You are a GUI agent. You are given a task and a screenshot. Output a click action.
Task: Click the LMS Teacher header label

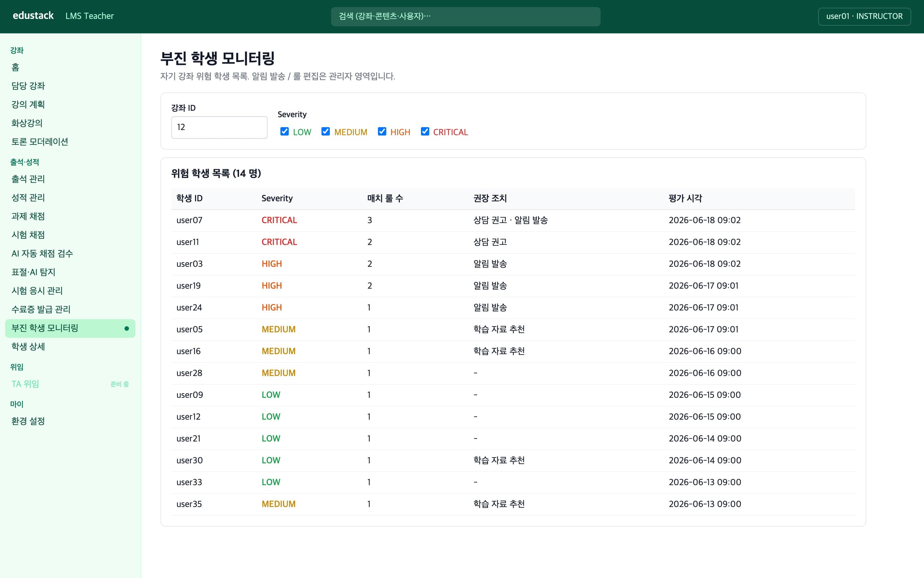(89, 16)
